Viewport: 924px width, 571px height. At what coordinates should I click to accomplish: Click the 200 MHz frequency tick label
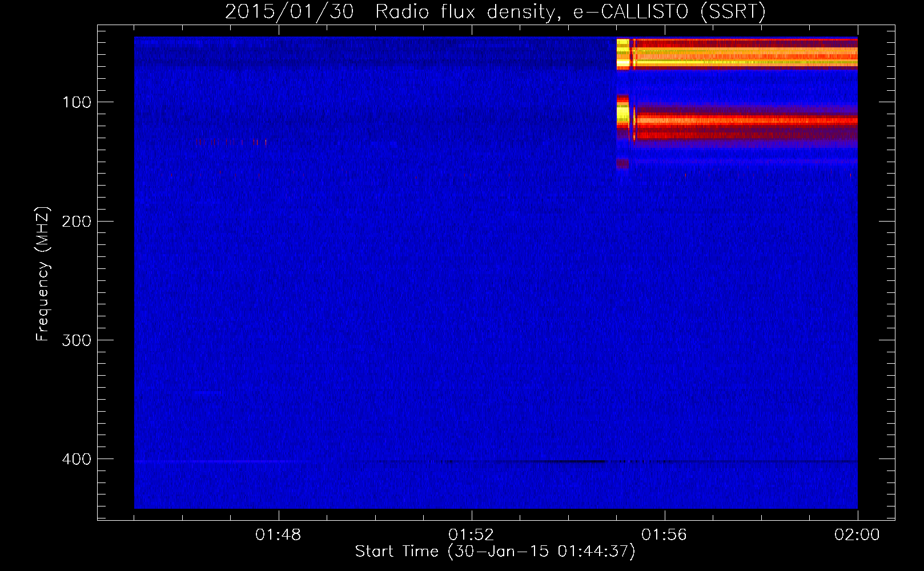point(77,221)
